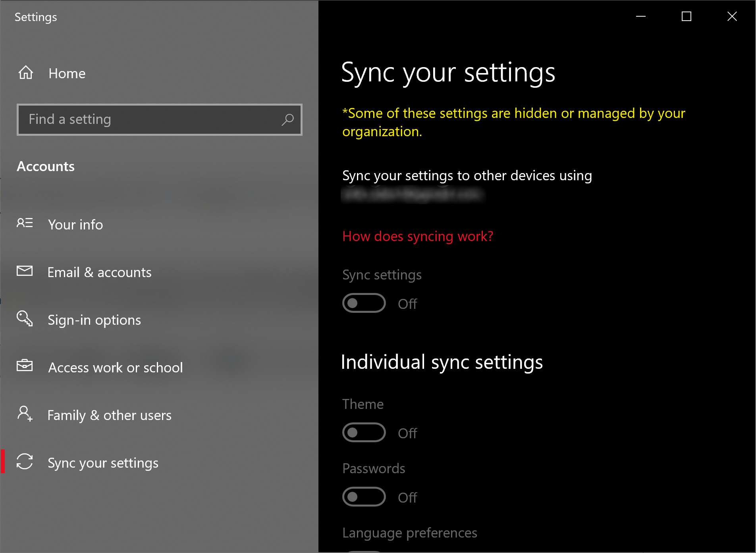Click the Passwords label
The width and height of the screenshot is (756, 553).
(374, 468)
